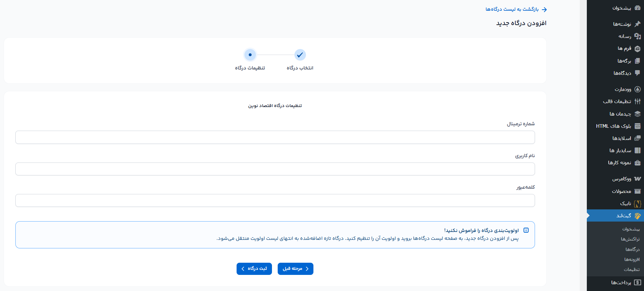Open the محصولات menu item
The width and height of the screenshot is (644, 291).
click(615, 191)
